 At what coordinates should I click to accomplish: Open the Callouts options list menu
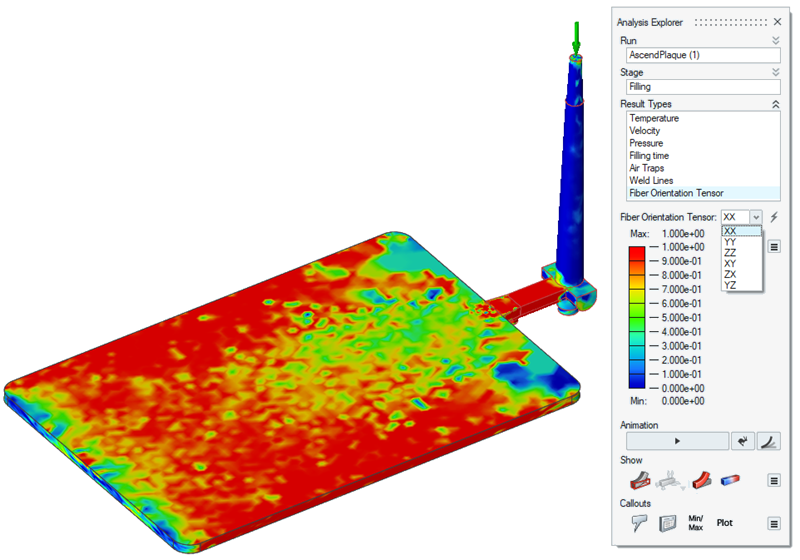pos(773,522)
